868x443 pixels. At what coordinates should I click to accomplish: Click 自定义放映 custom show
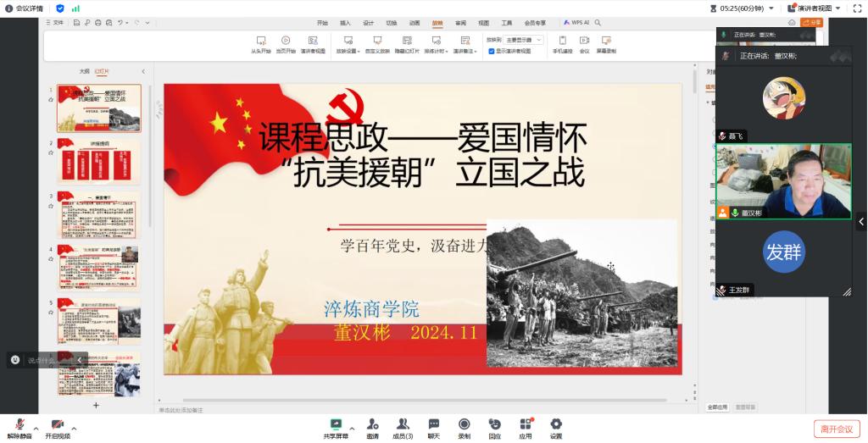pos(377,44)
